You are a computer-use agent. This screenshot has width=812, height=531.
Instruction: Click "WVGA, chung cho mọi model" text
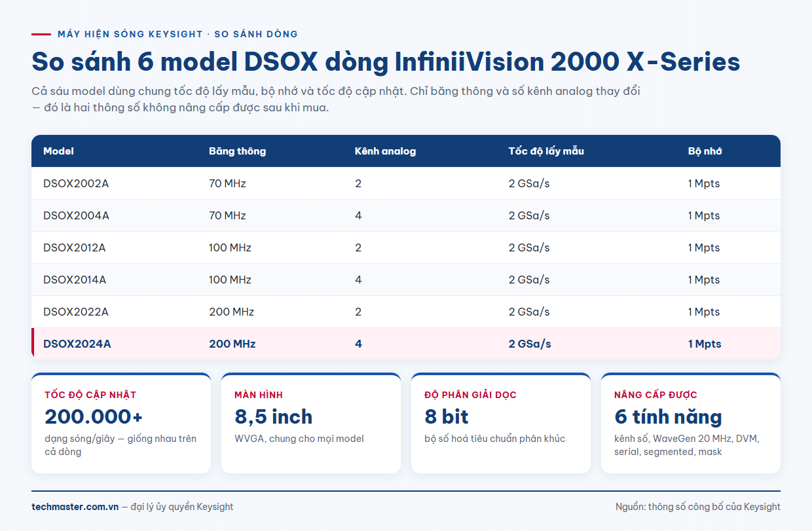tap(299, 439)
